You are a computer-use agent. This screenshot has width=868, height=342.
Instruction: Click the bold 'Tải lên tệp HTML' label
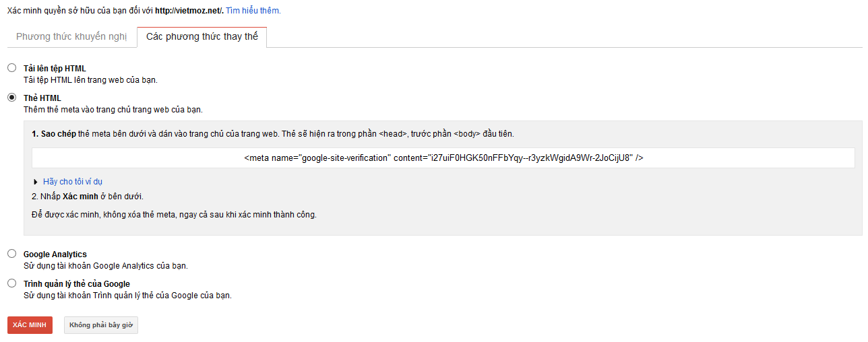pos(55,69)
